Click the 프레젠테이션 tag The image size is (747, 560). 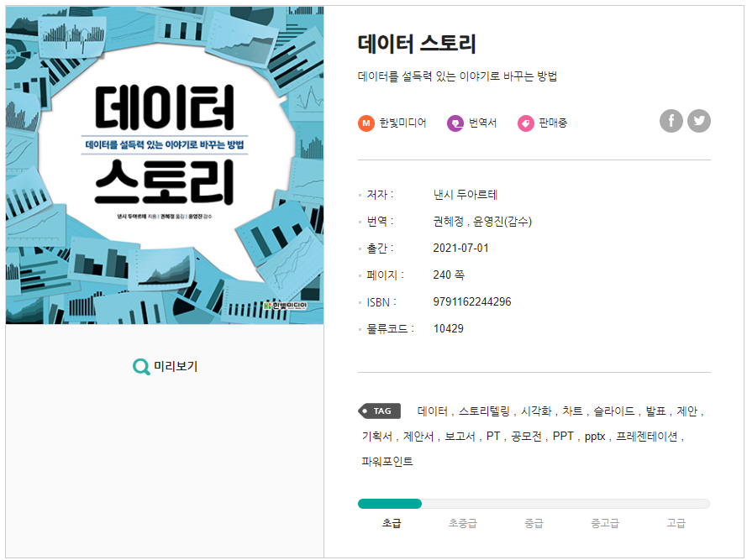tap(647, 437)
